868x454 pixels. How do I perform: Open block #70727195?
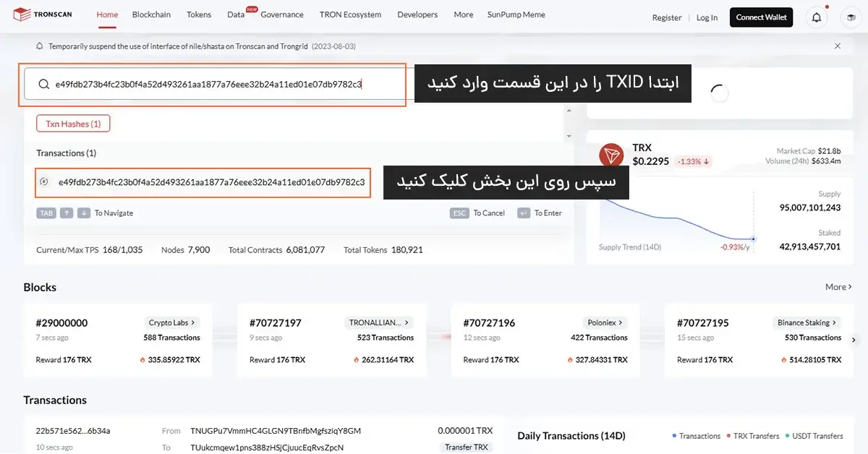point(703,323)
